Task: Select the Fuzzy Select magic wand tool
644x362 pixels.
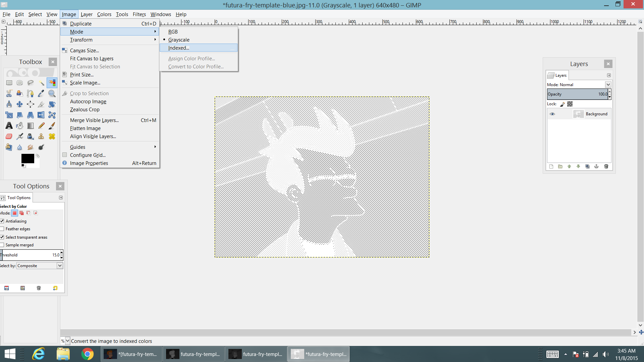Action: (41, 83)
